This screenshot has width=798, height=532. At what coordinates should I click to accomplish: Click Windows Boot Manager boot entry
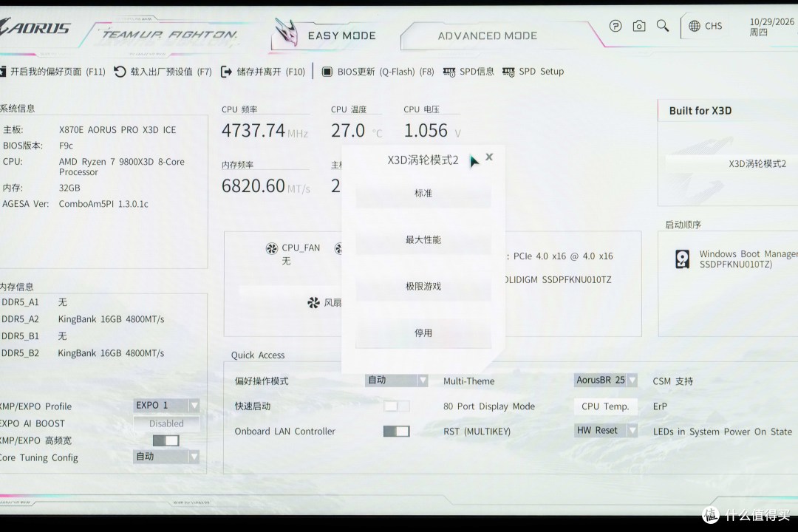coord(748,259)
